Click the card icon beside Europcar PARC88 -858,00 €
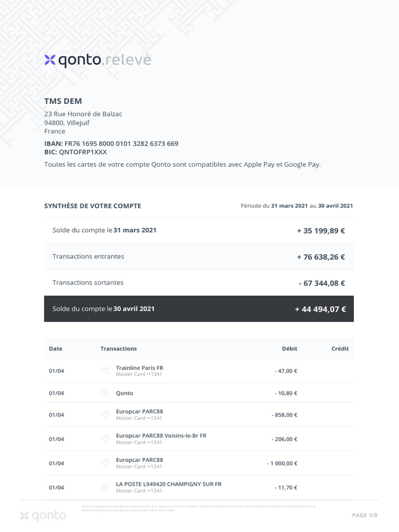399x532 pixels. 104,415
